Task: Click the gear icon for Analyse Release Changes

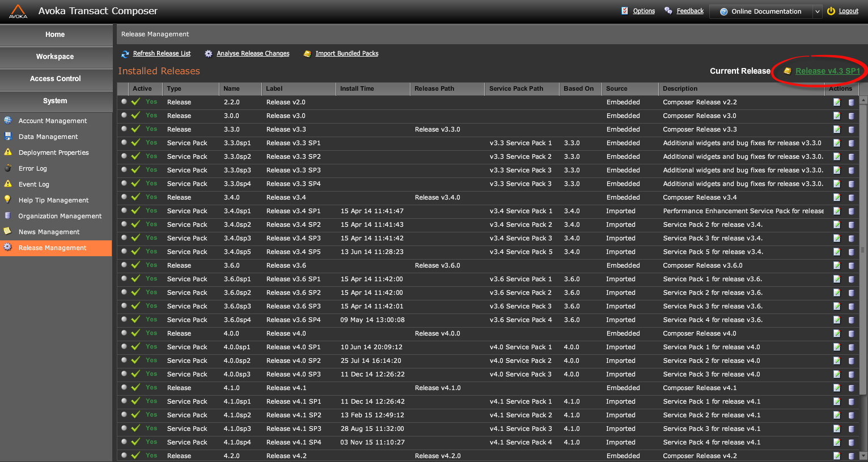Action: (x=209, y=53)
